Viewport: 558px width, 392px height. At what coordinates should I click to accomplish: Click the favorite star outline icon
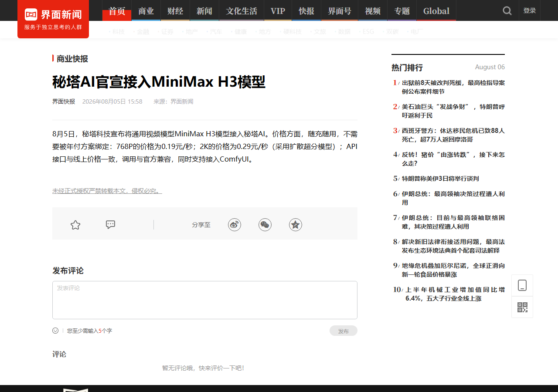[75, 225]
